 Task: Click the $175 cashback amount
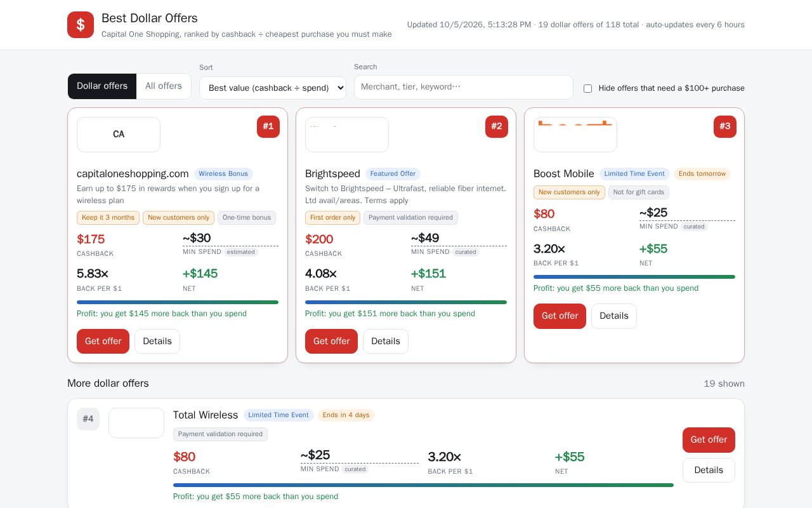(x=91, y=239)
